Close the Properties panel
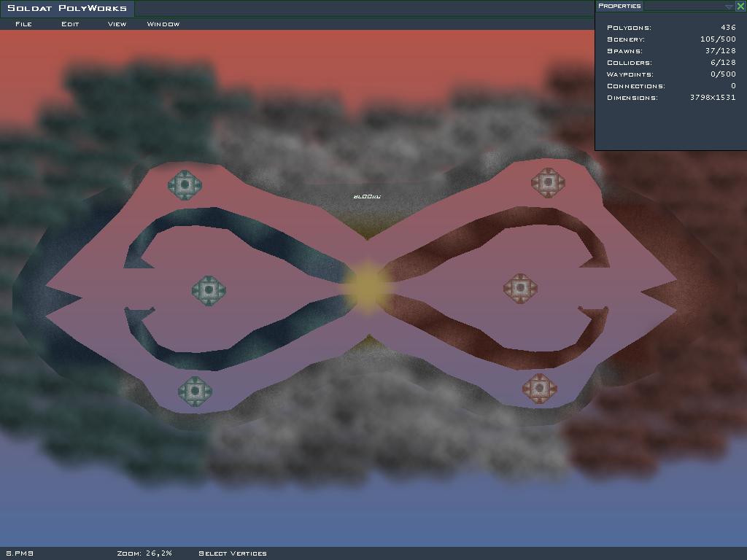747x560 pixels. [x=740, y=7]
